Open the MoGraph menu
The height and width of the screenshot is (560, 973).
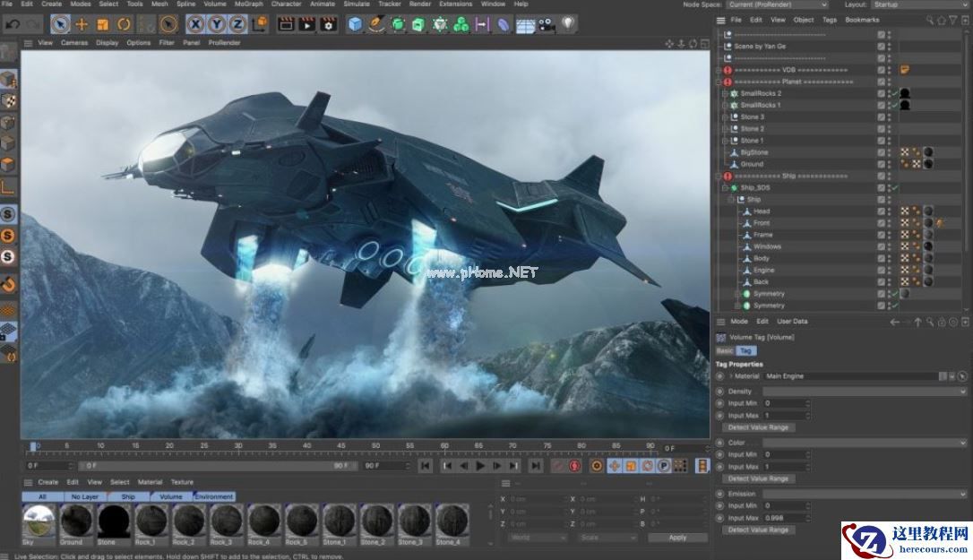click(249, 4)
